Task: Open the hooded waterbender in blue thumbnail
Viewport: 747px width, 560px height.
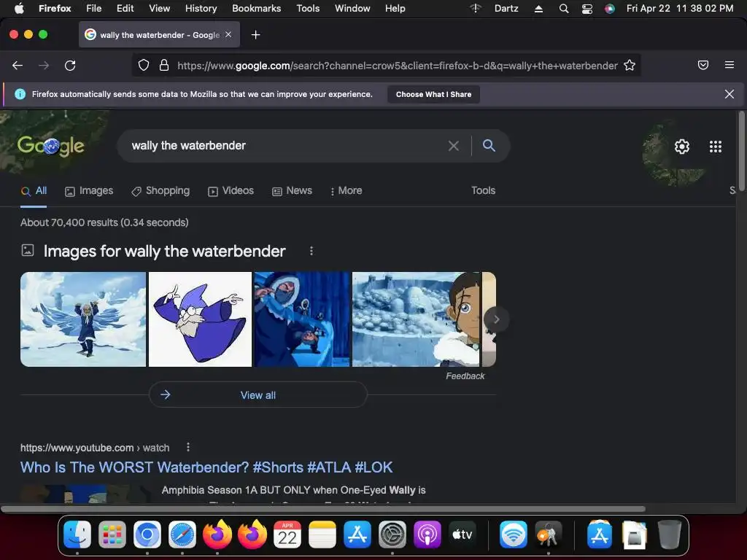Action: click(x=302, y=319)
